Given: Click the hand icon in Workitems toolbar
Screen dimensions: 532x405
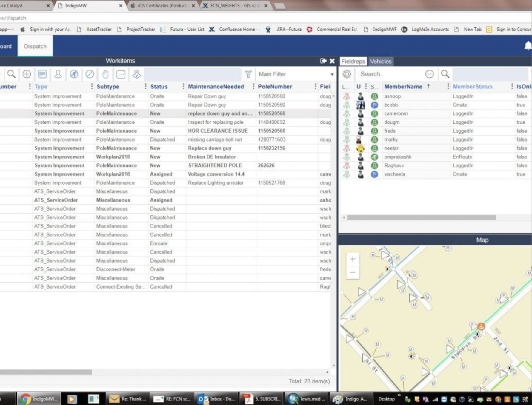Looking at the screenshot, I should (105, 74).
